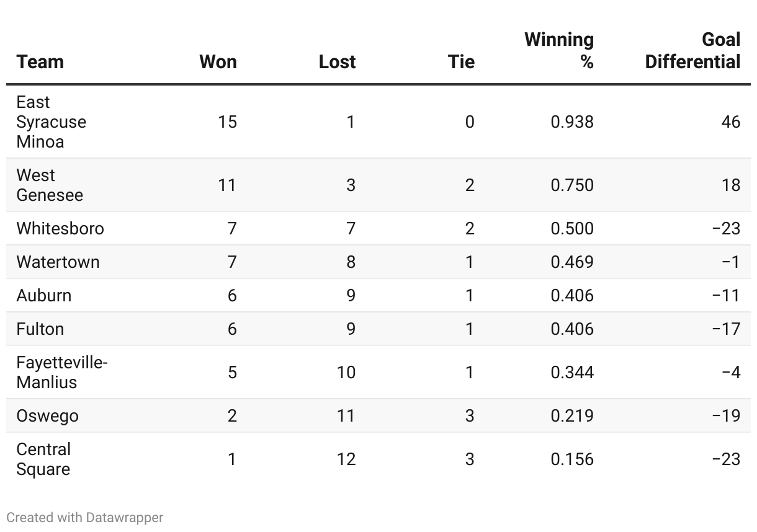Select the Fulton row label
Image resolution: width=757 pixels, height=532 pixels.
(x=40, y=329)
